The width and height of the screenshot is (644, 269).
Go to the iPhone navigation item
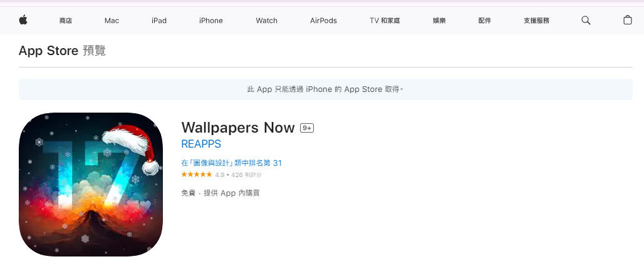pos(210,21)
